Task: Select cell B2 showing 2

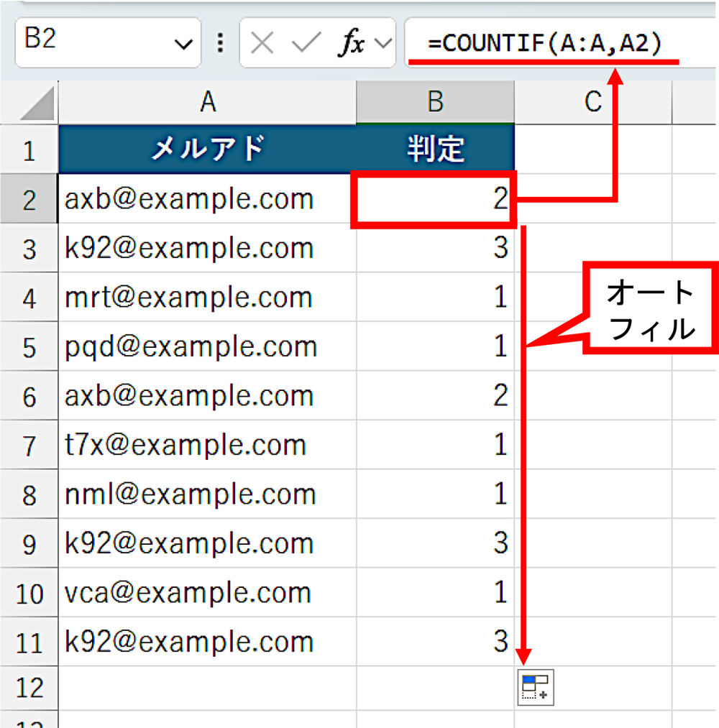Action: pyautogui.click(x=435, y=199)
